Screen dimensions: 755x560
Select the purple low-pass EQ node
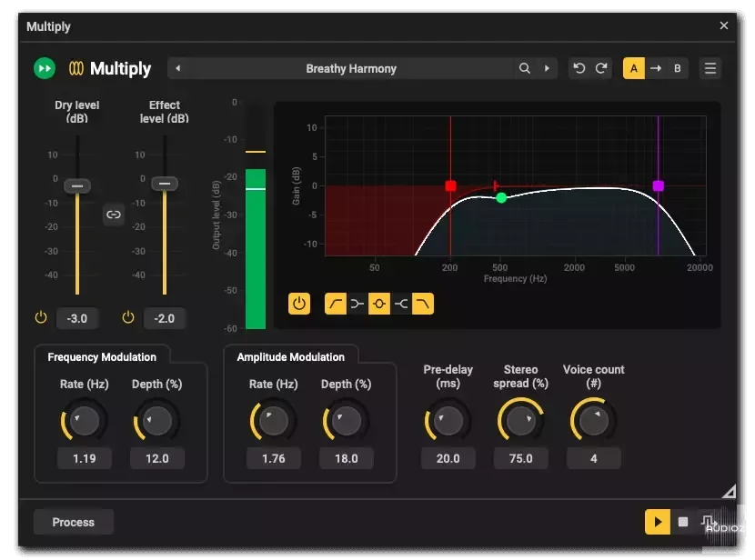659,185
